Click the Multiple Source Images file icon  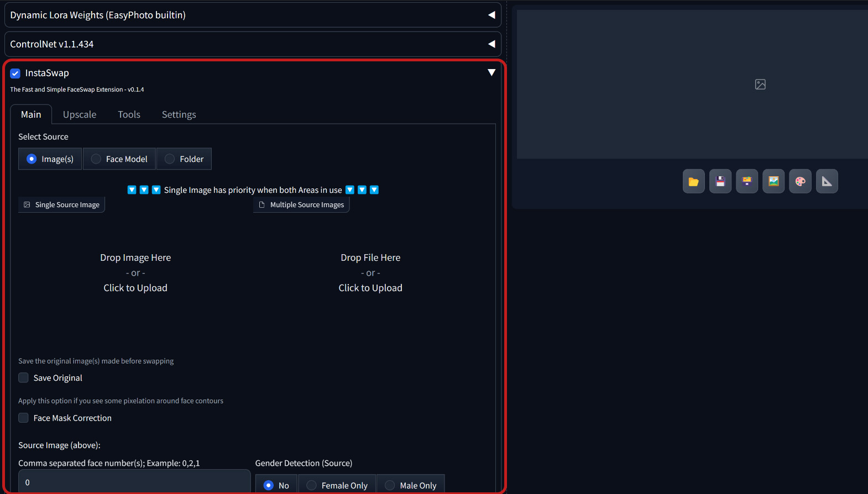pyautogui.click(x=262, y=204)
